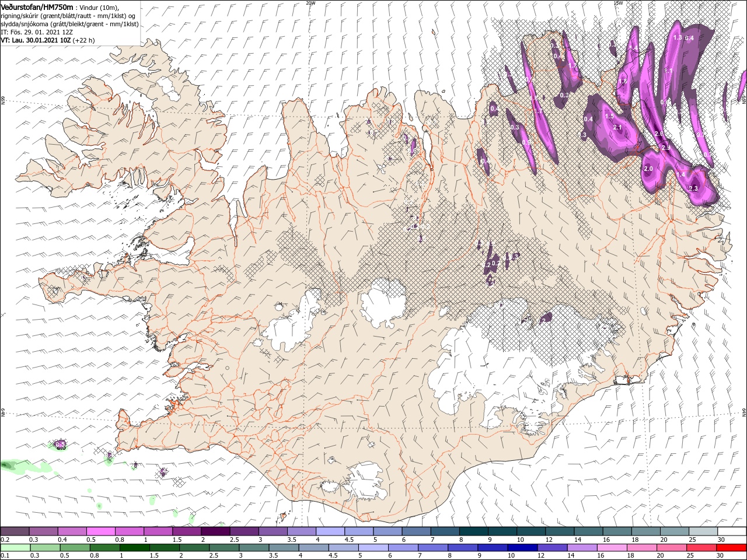Click the indigo-violet 12 swatch in lower legend
This screenshot has height=560, width=747.
[551, 548]
